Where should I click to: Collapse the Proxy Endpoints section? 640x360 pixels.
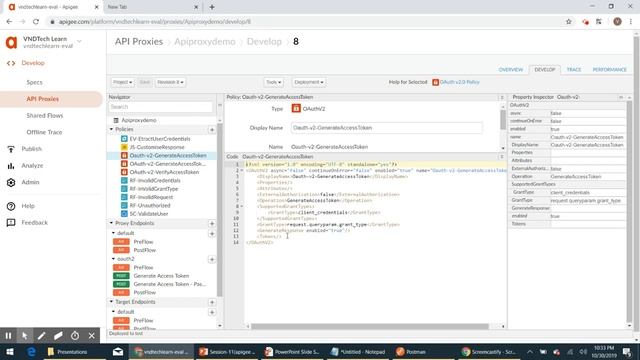[111, 223]
